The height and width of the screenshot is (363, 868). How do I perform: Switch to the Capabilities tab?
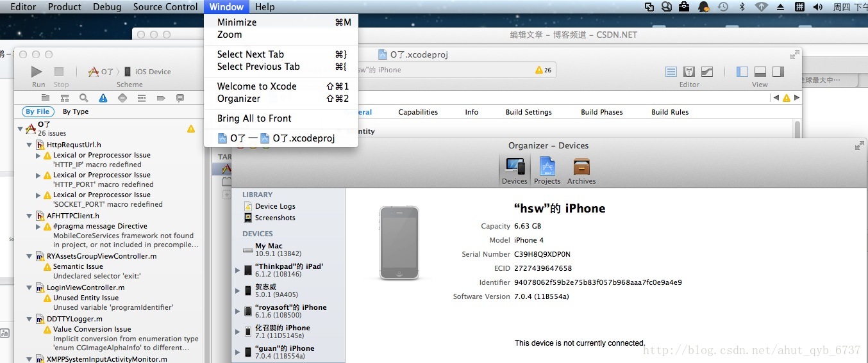click(x=418, y=112)
